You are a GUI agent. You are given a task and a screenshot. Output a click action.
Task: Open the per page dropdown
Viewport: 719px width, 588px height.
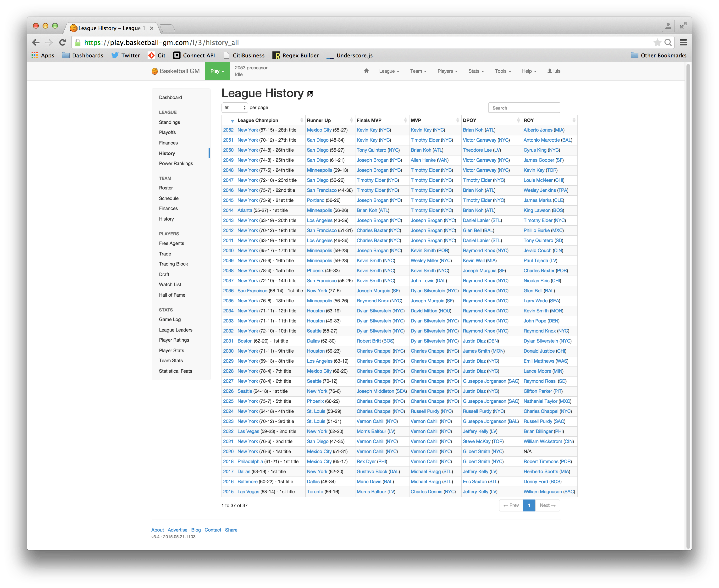pos(235,108)
